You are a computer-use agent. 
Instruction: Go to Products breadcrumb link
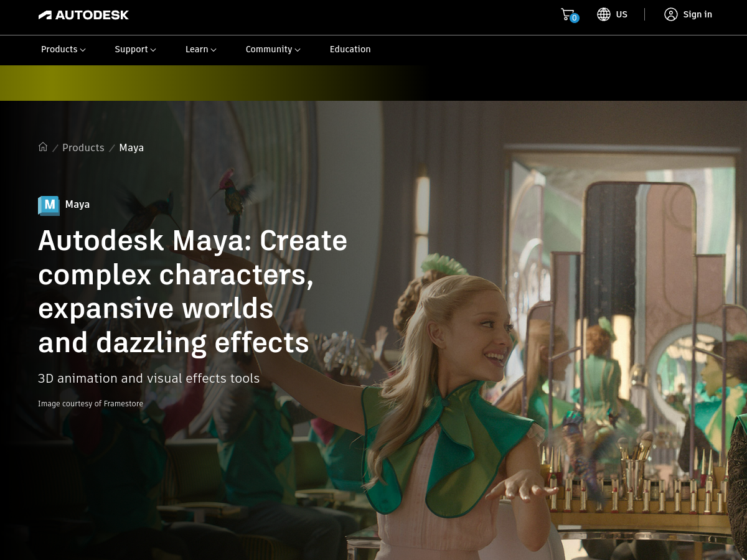click(x=83, y=147)
